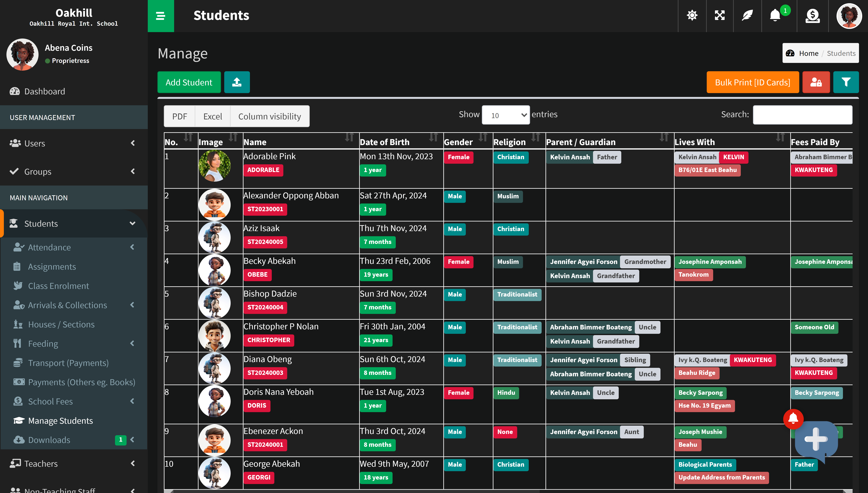Open the teal filter funnel button
The width and height of the screenshot is (868, 493).
[846, 82]
